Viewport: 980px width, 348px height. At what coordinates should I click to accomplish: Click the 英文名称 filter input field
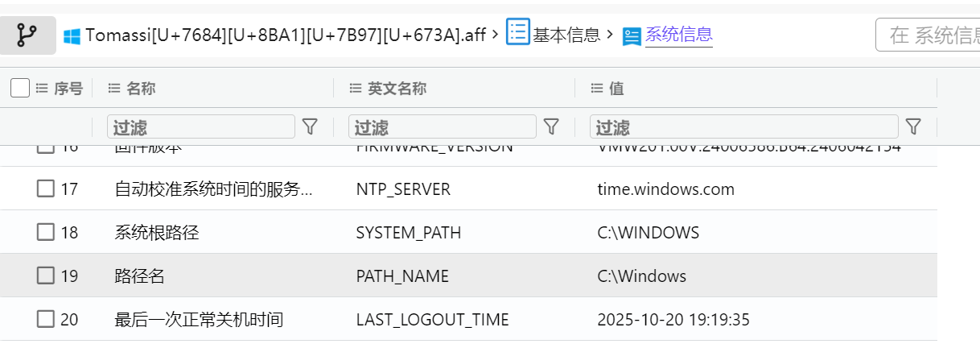click(443, 126)
